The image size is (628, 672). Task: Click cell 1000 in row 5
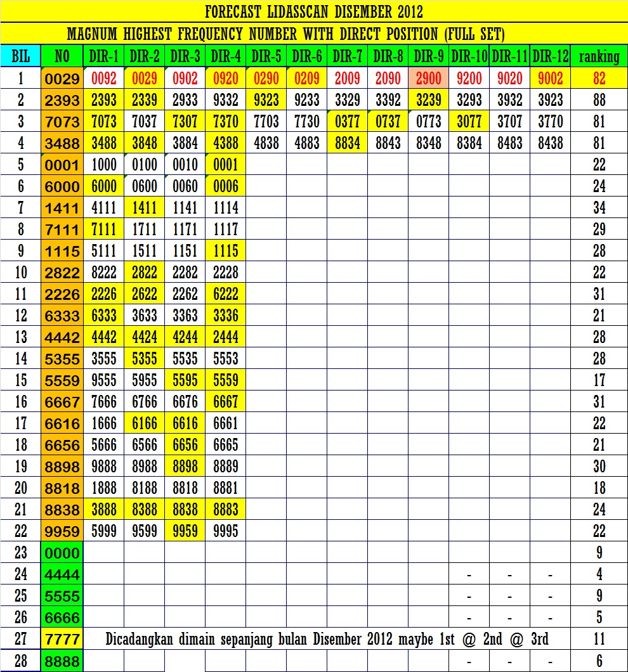[104, 165]
